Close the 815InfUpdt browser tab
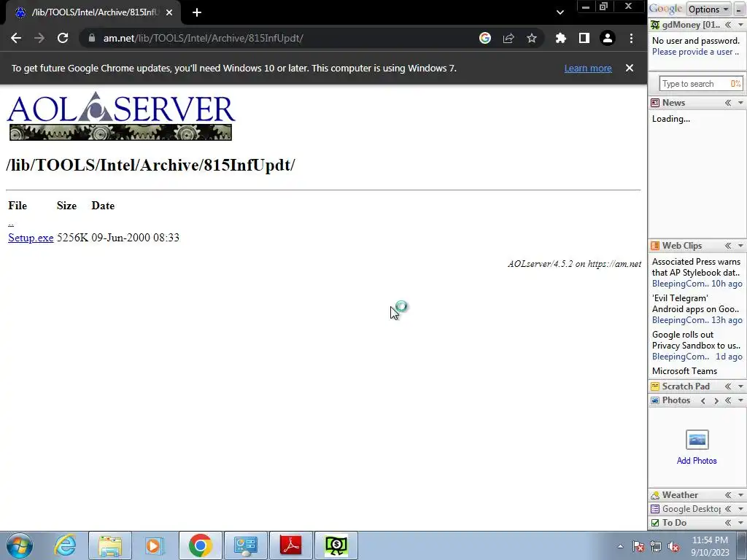 tap(169, 12)
